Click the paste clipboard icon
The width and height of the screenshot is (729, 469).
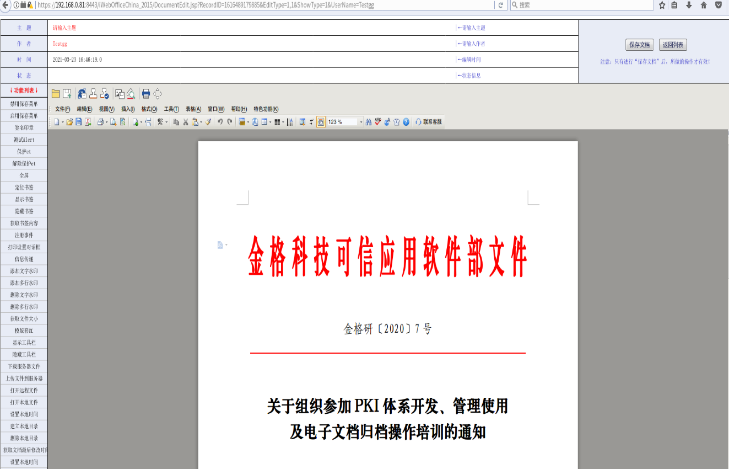pos(195,122)
